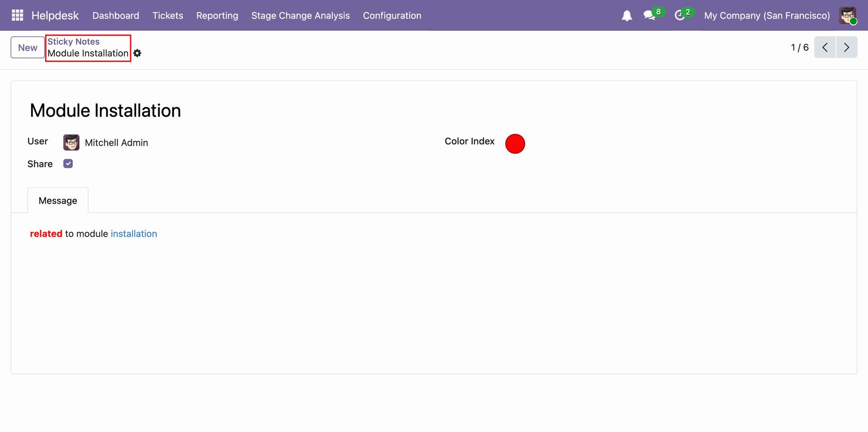Click the 'Color Index' field label
The height and width of the screenshot is (432, 868).
click(x=470, y=141)
